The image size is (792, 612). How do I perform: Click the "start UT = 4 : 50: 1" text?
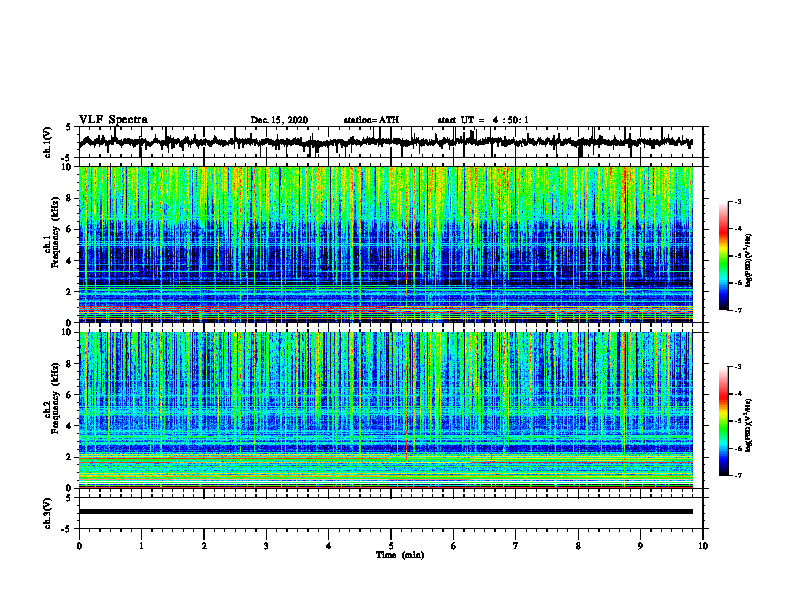pyautogui.click(x=483, y=120)
